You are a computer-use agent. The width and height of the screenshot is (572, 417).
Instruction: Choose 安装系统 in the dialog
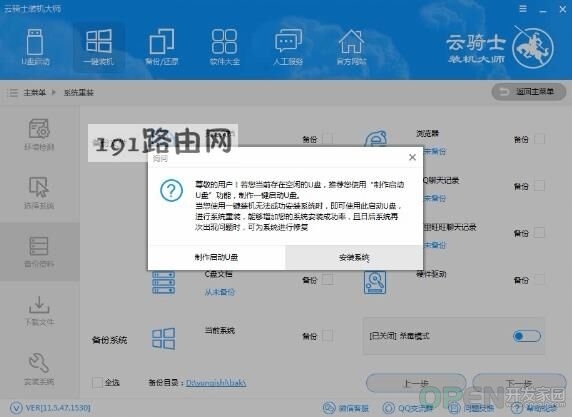point(354,257)
